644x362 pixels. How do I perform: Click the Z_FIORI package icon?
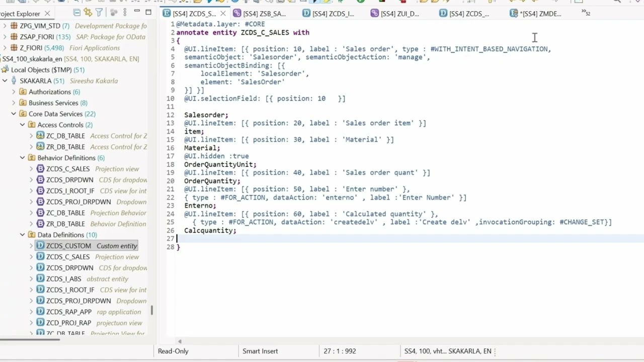pyautogui.click(x=14, y=48)
